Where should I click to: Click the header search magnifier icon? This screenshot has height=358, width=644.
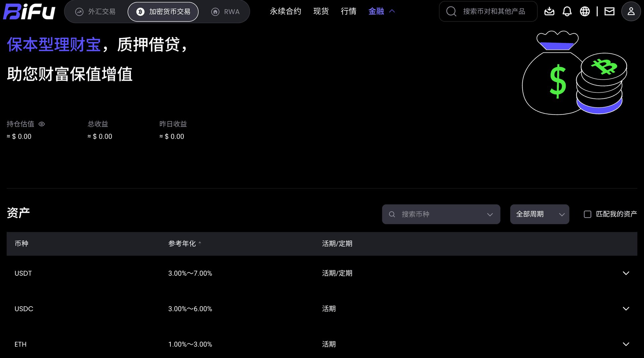(451, 11)
